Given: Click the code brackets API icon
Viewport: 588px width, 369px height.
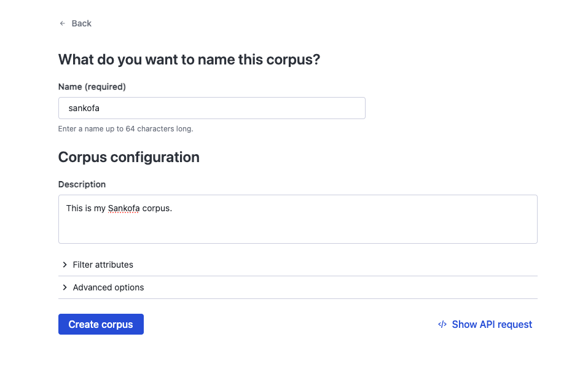Looking at the screenshot, I should coord(442,324).
